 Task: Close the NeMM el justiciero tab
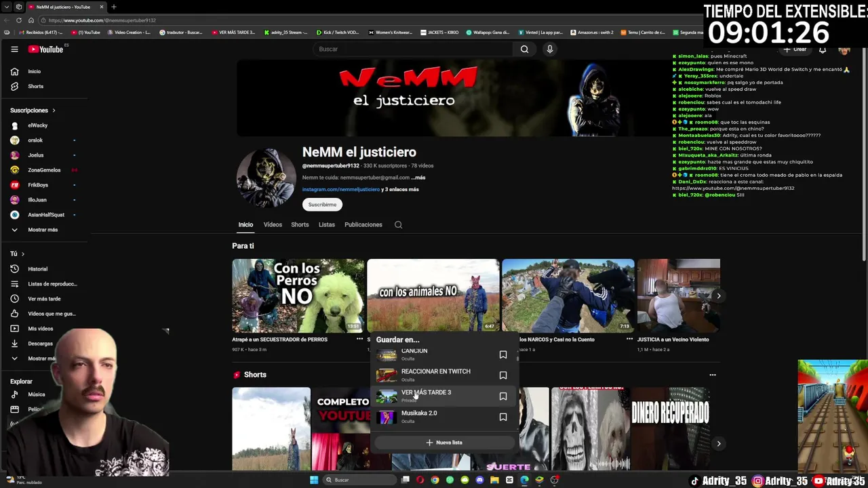[x=102, y=7]
